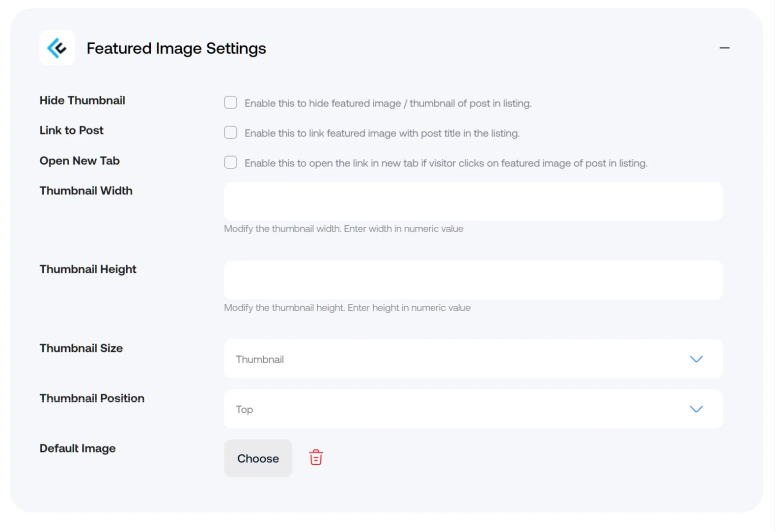Image resolution: width=776 pixels, height=532 pixels.
Task: Focus the Thumbnail Width input field
Action: coord(473,201)
